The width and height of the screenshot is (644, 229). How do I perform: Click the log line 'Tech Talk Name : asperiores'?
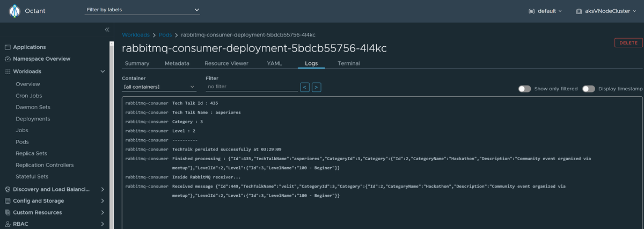click(207, 112)
